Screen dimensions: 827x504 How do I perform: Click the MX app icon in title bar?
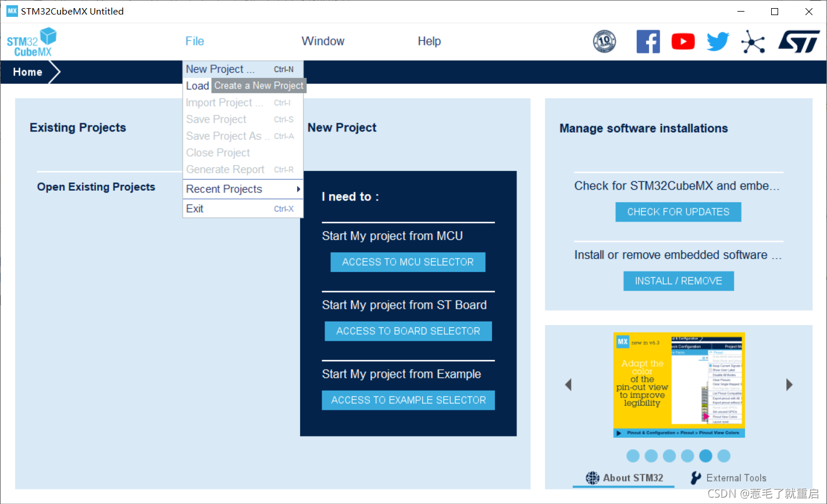[x=12, y=11]
